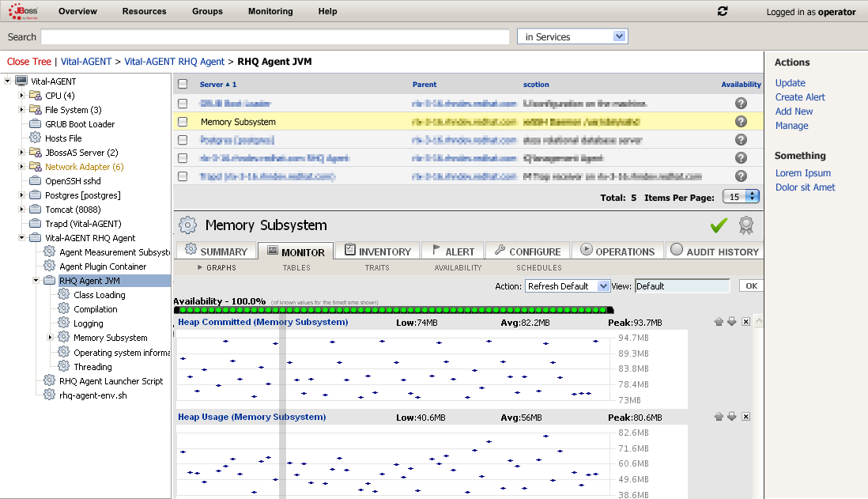Click the Create Alert link
The height and width of the screenshot is (499, 868).
point(800,97)
